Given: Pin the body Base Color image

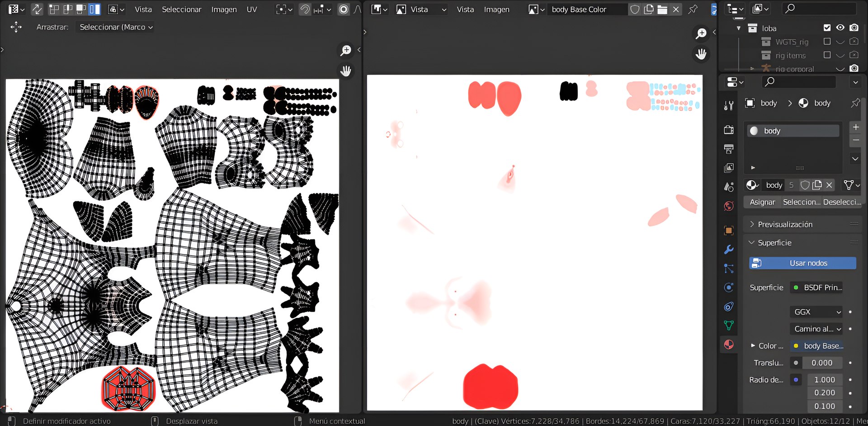Looking at the screenshot, I should pyautogui.click(x=693, y=9).
